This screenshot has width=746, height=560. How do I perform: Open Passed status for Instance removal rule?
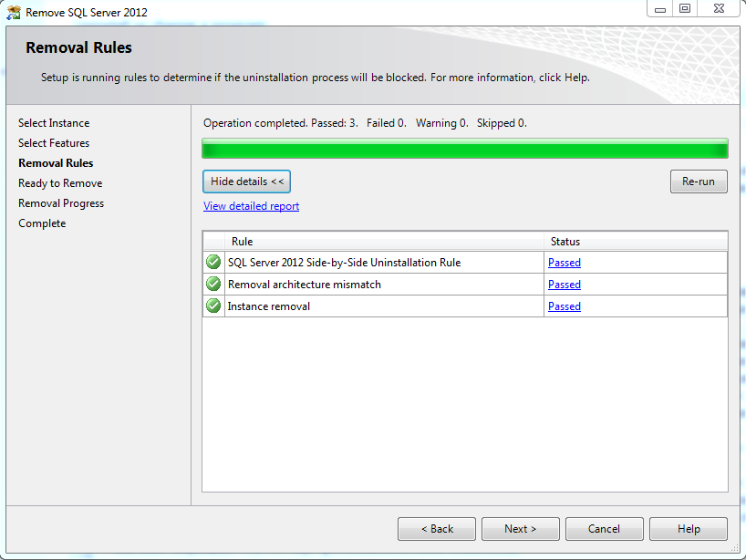click(564, 306)
